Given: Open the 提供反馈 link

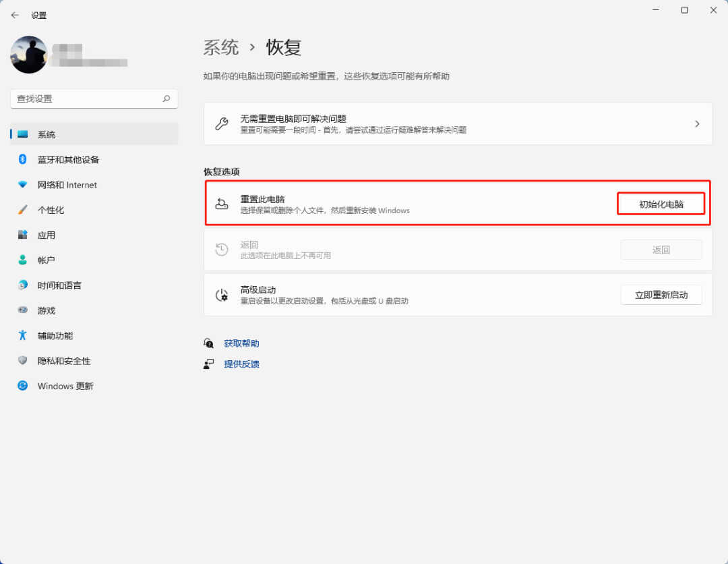Looking at the screenshot, I should [241, 364].
